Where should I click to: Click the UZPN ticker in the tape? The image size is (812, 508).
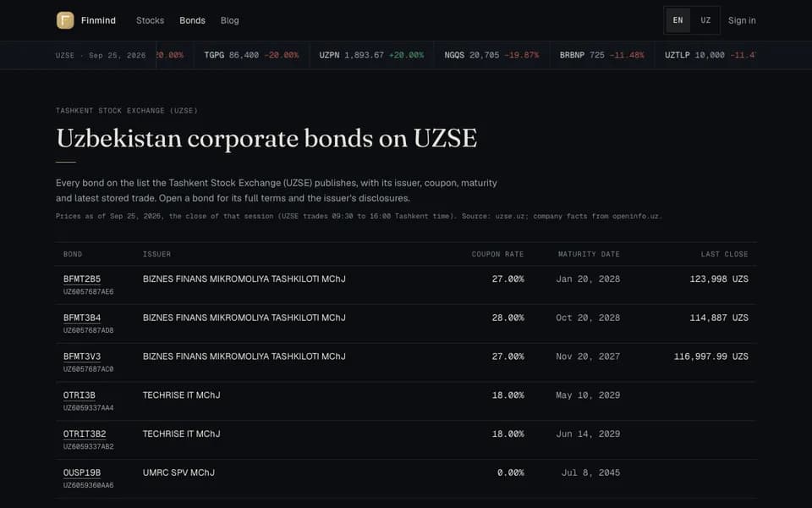click(371, 55)
